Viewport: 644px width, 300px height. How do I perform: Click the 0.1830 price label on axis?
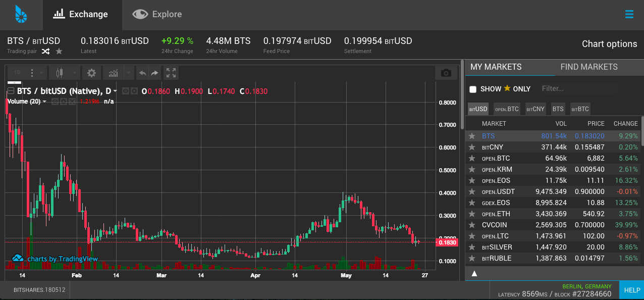click(x=448, y=243)
